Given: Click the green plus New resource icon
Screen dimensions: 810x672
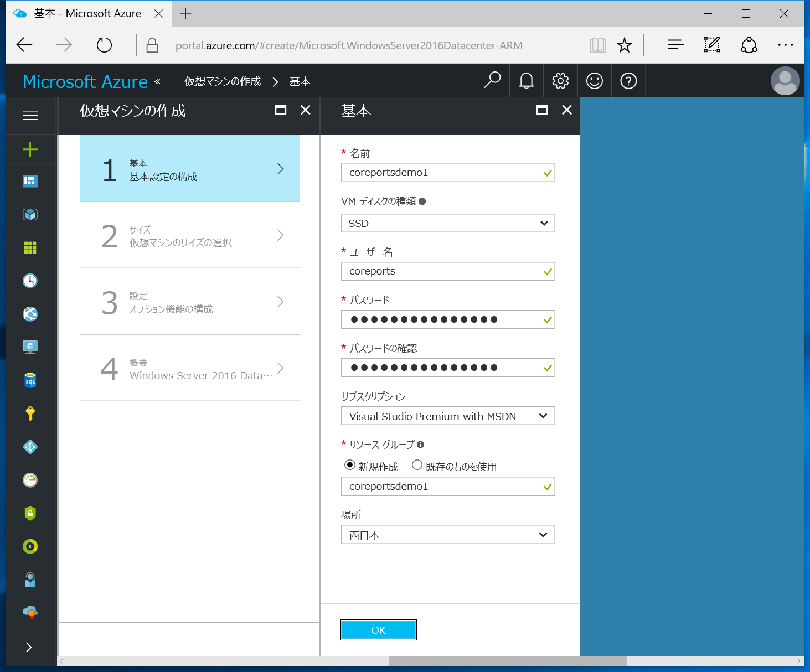Looking at the screenshot, I should 30,149.
